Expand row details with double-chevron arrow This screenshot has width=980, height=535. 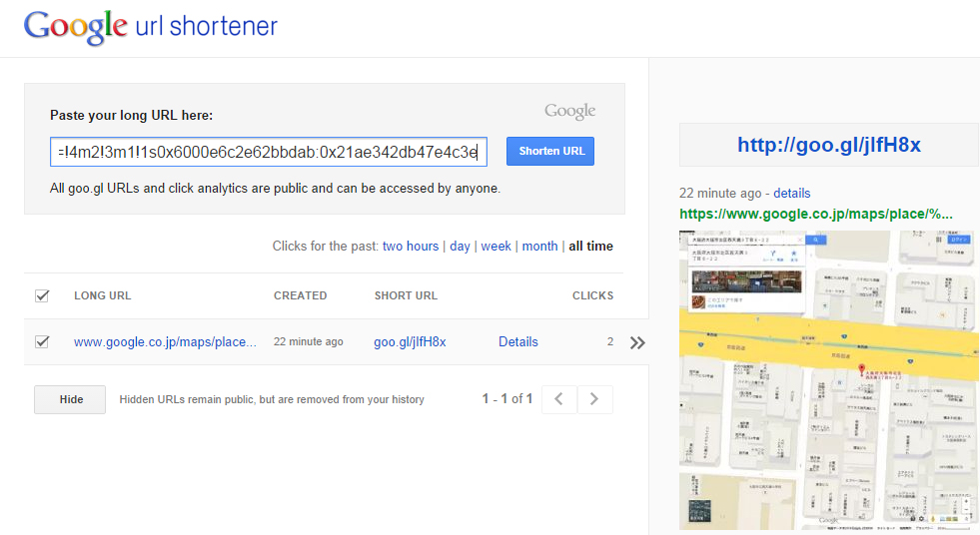pos(637,342)
